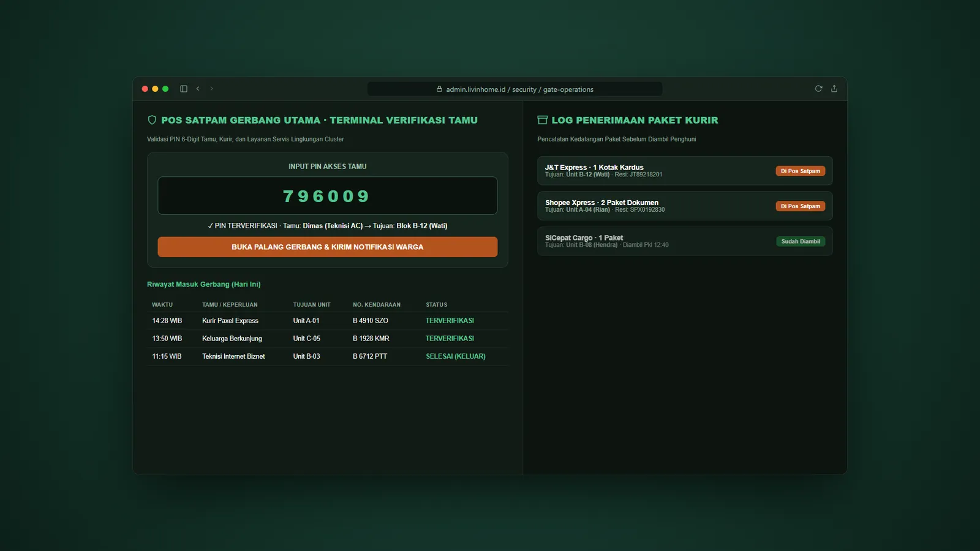Click the shield icon beside Pos Satpam heading

[152, 120]
